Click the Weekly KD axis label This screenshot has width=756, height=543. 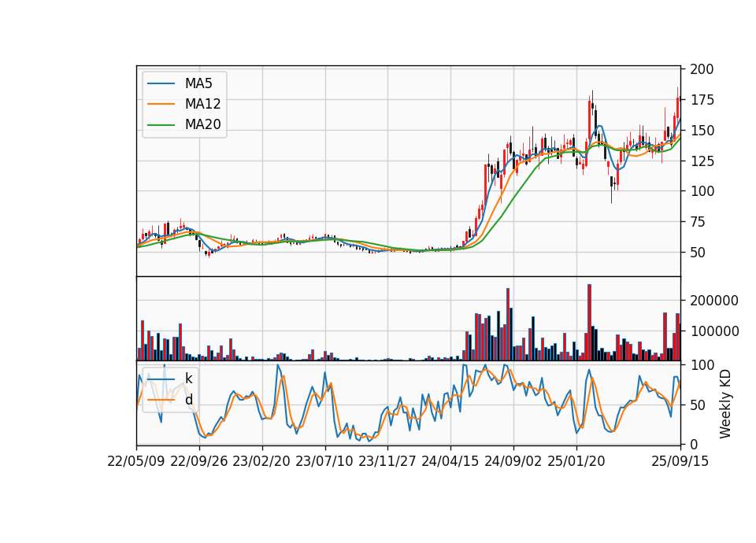tap(725, 404)
